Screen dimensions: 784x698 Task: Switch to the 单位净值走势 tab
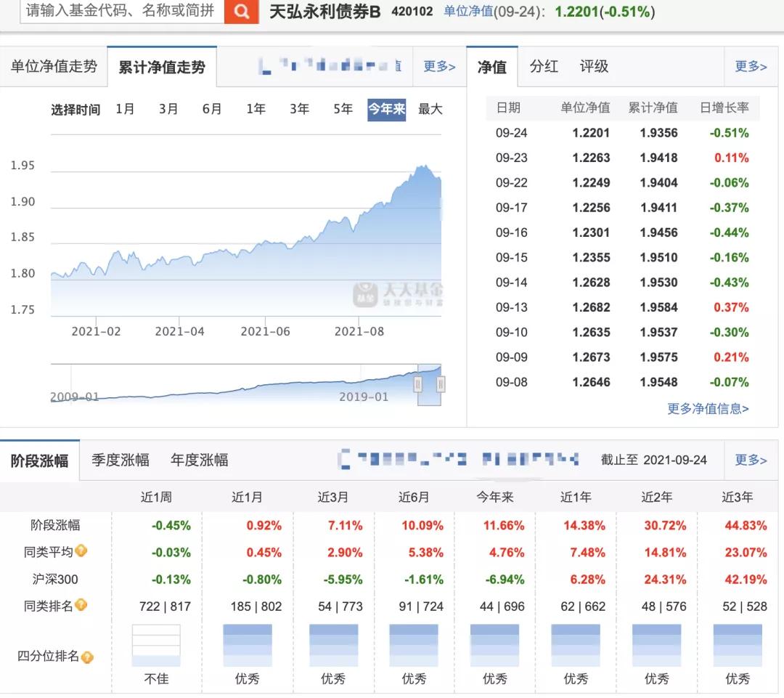pos(54,67)
